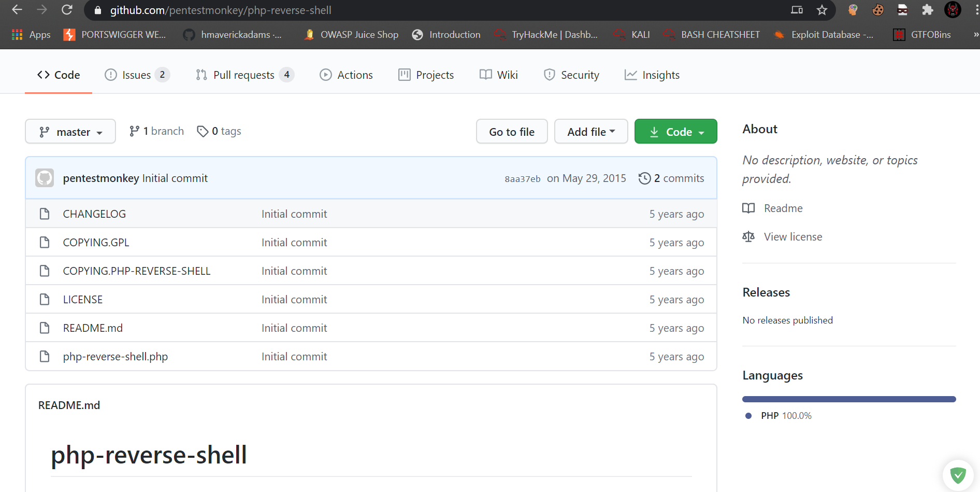Image resolution: width=980 pixels, height=492 pixels.
Task: Click the green shield badge icon
Action: [958, 475]
